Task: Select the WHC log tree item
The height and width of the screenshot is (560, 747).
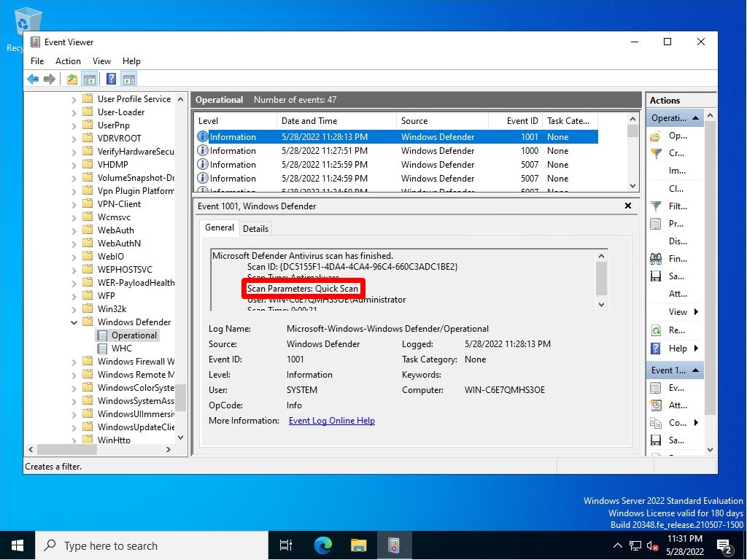Action: pos(122,348)
